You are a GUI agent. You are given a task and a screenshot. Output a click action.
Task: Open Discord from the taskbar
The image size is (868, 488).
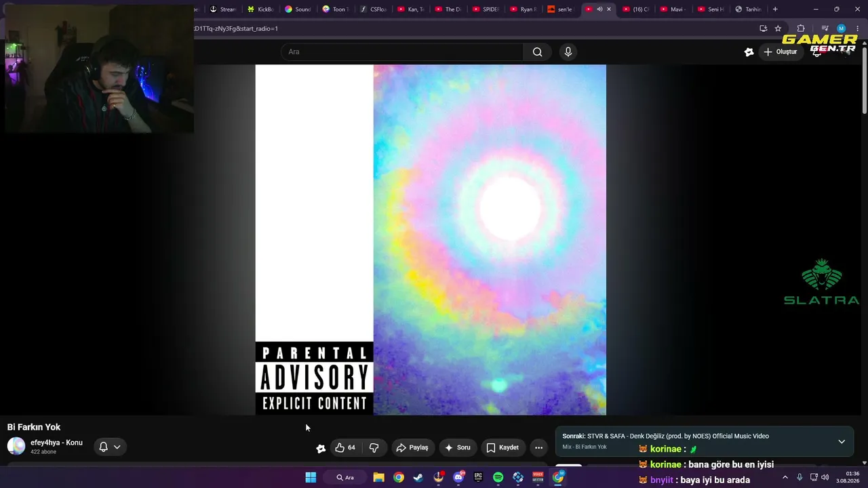click(x=458, y=477)
